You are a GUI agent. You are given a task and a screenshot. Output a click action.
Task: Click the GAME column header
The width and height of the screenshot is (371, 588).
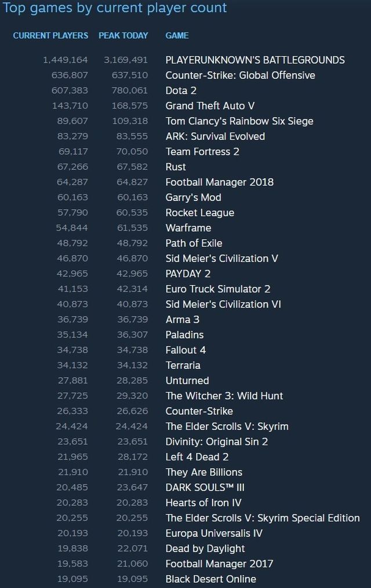click(x=177, y=35)
